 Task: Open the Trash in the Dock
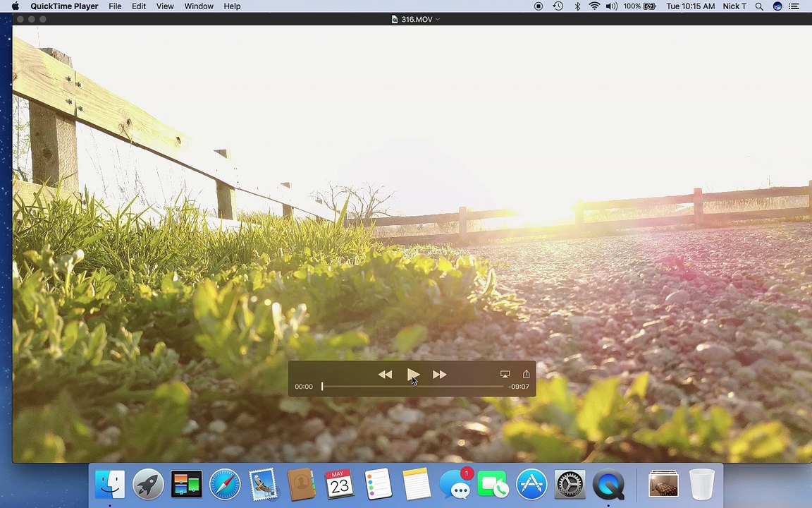[x=702, y=484]
